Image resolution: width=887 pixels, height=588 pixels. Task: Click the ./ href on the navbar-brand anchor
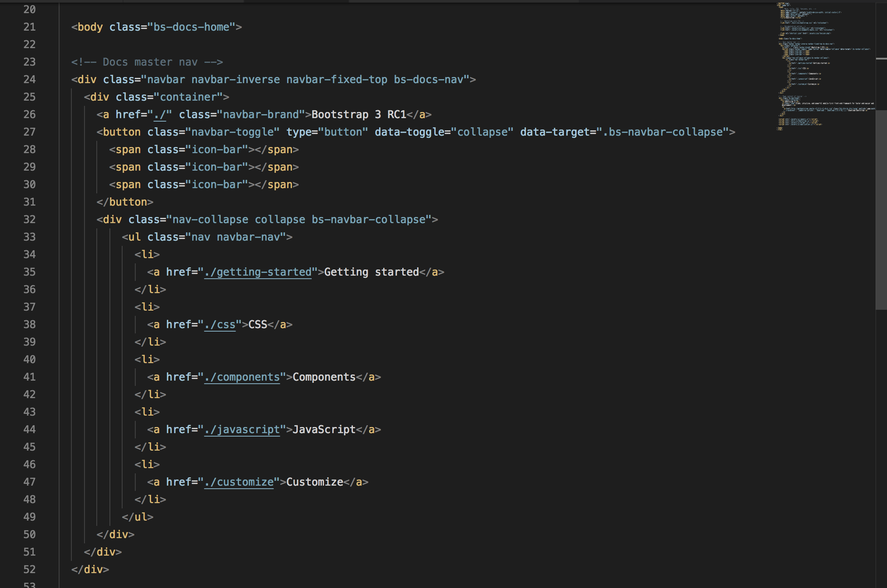point(160,115)
